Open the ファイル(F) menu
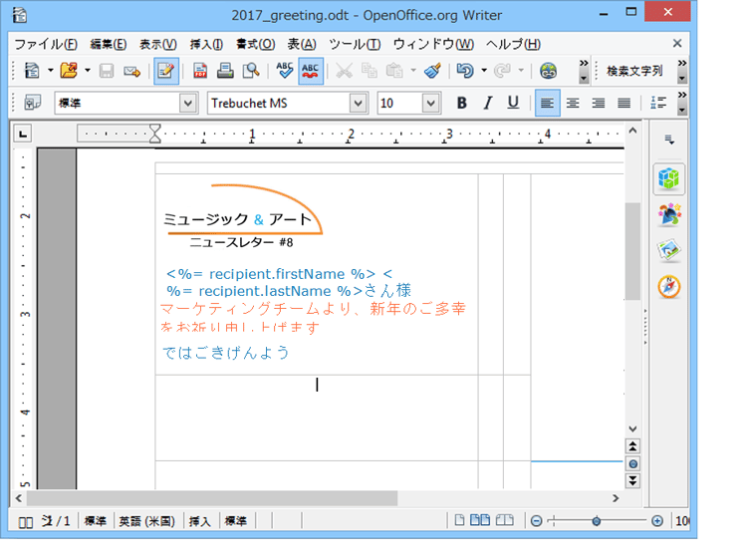Viewport: 747px width, 560px height. click(x=46, y=44)
